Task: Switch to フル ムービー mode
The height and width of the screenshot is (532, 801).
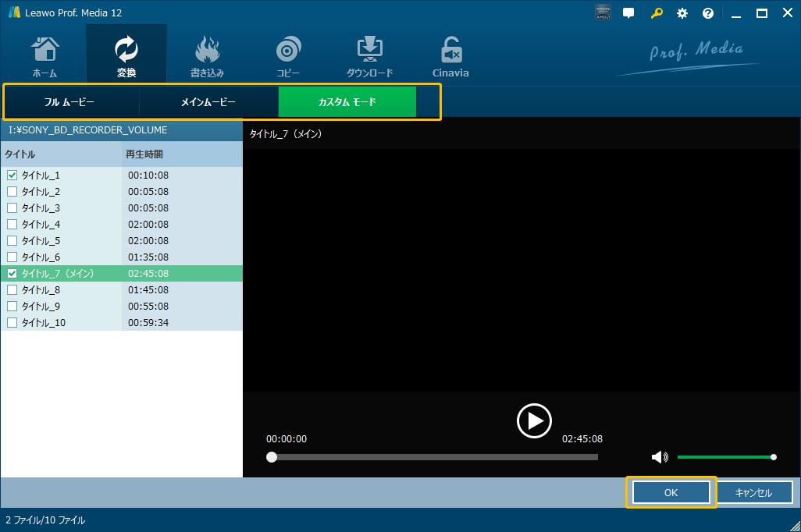Action: [x=69, y=102]
